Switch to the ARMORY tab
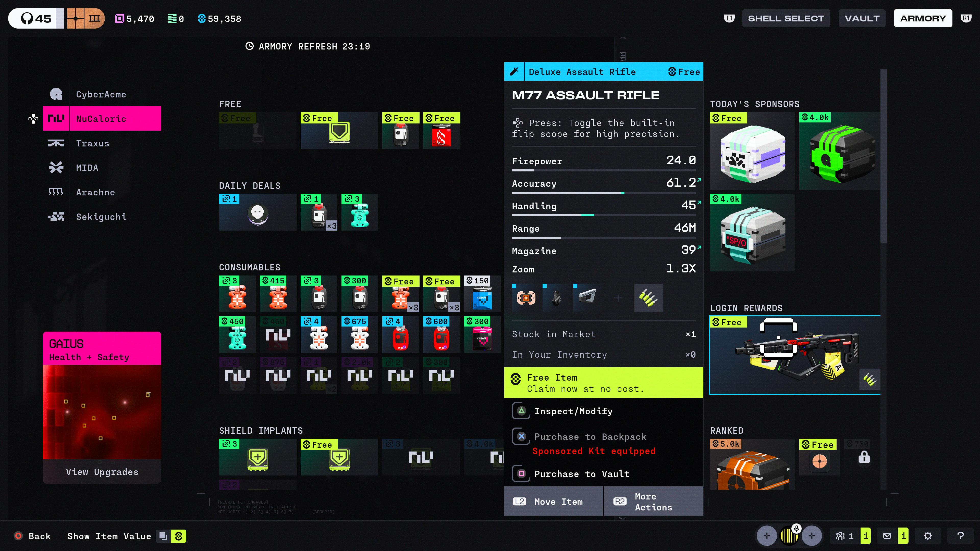The width and height of the screenshot is (980, 551). [923, 18]
